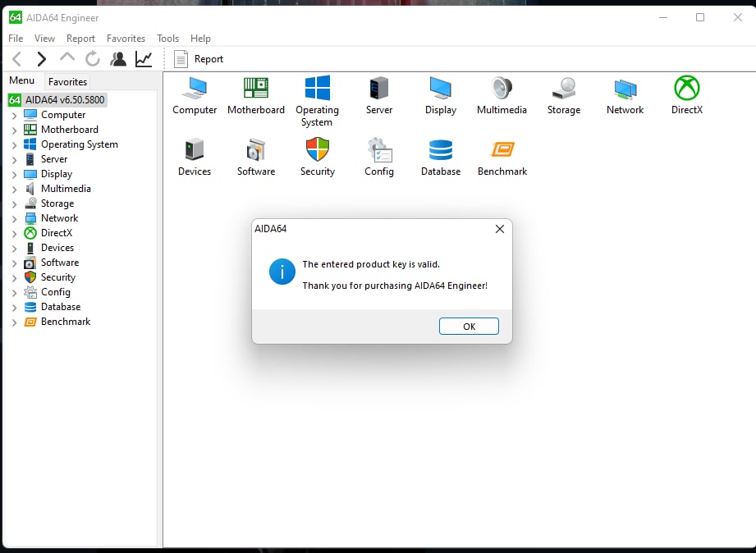Open the Favorites menu
The height and width of the screenshot is (553, 756).
(x=126, y=38)
